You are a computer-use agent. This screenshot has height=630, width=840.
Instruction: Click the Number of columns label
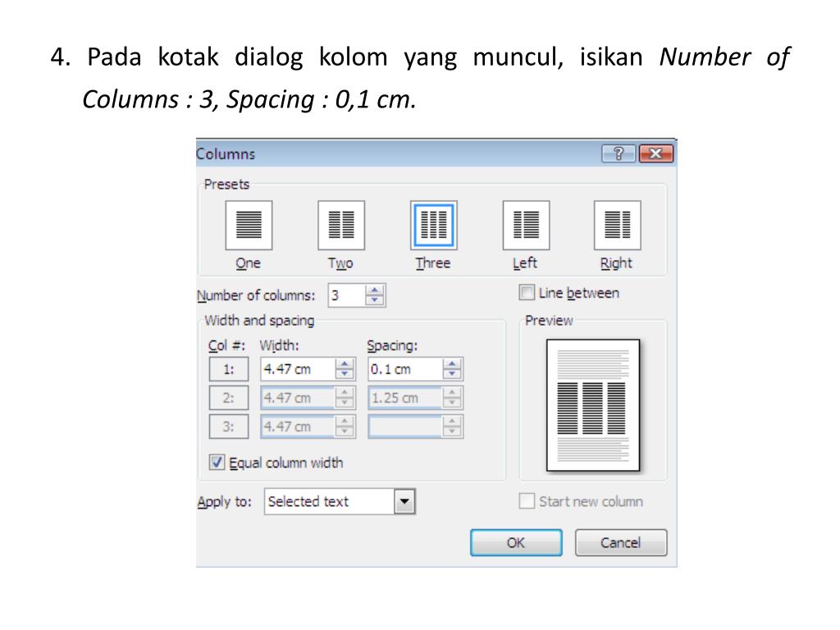pos(256,295)
